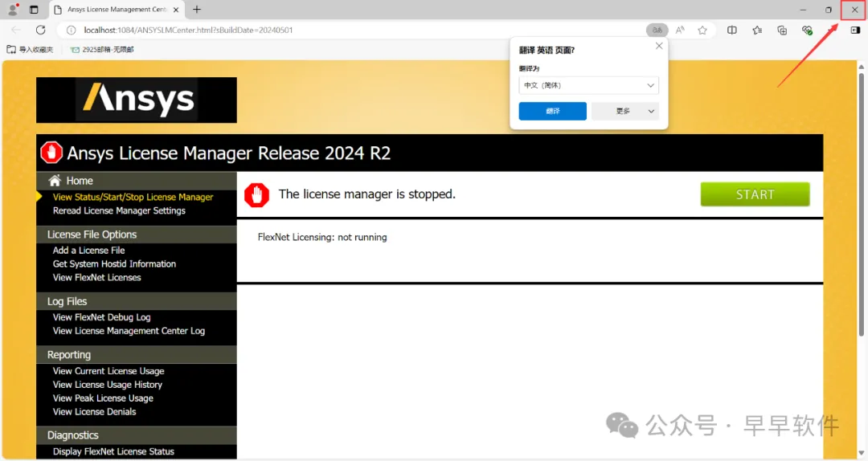Open the import favorites bookmark item
Screen dimensions: 868x461
click(30, 49)
